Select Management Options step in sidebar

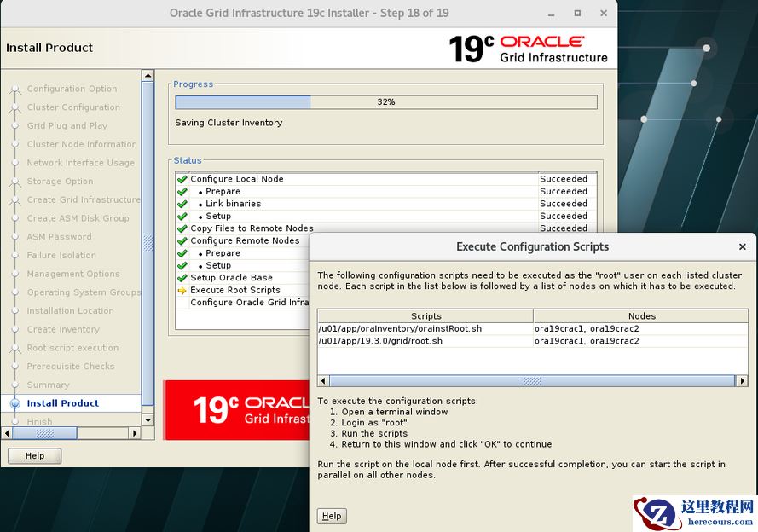tap(73, 274)
